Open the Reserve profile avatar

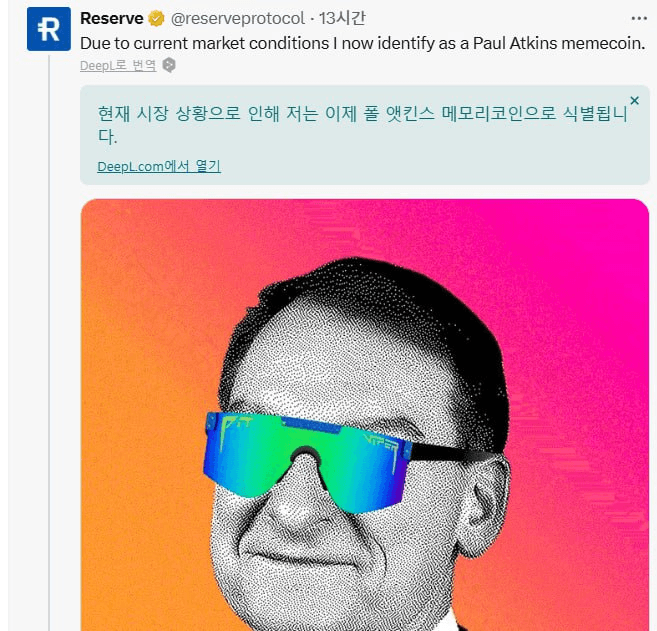[x=49, y=29]
